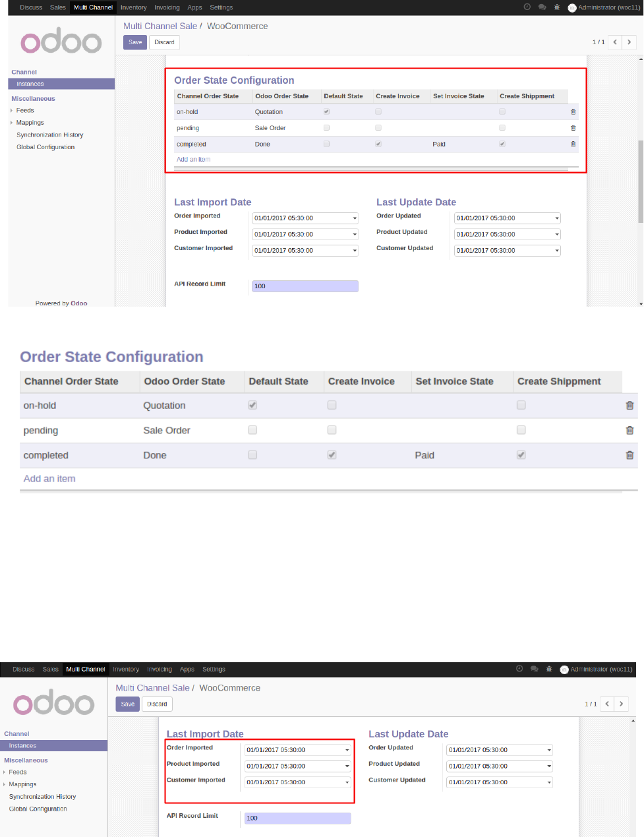The image size is (644, 837).
Task: Click Odoo logo in top screenshot sidebar
Action: (x=61, y=41)
